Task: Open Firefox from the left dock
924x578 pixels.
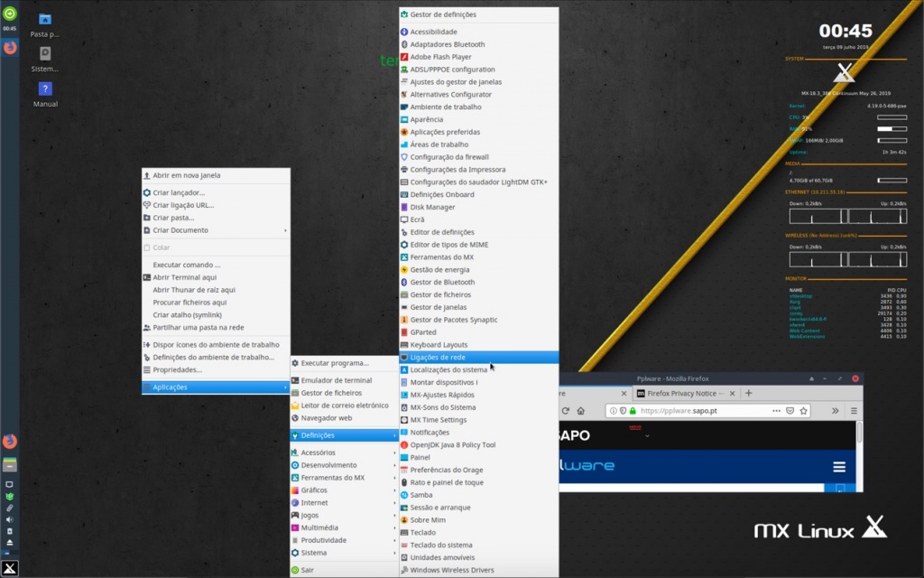Action: [9, 440]
